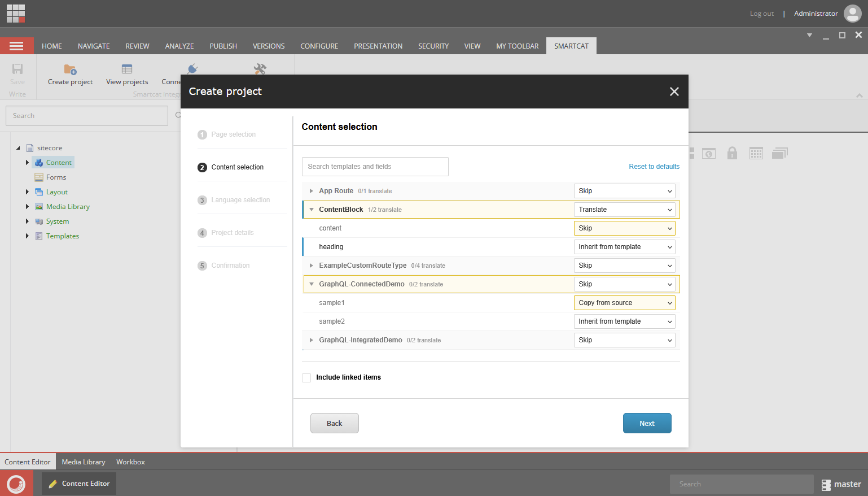Select the Templates tree item
This screenshot has width=868, height=496.
tap(63, 236)
